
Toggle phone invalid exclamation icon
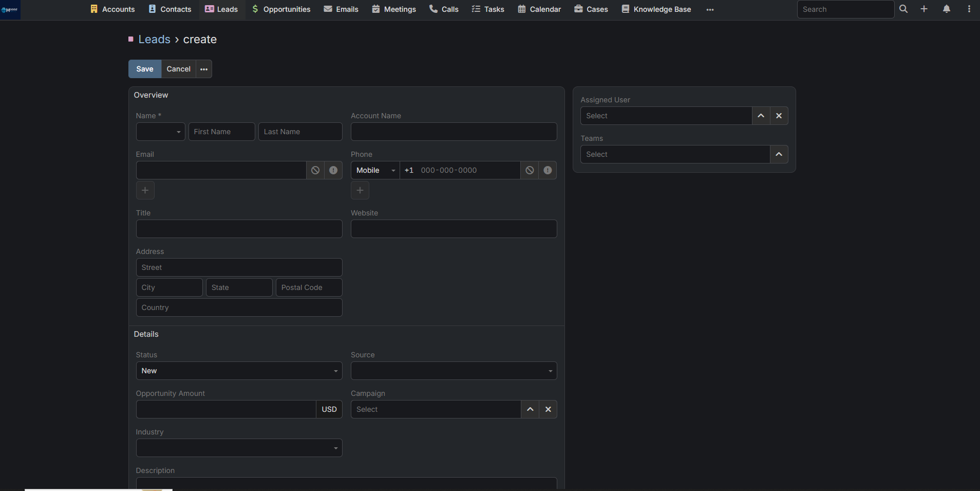548,170
